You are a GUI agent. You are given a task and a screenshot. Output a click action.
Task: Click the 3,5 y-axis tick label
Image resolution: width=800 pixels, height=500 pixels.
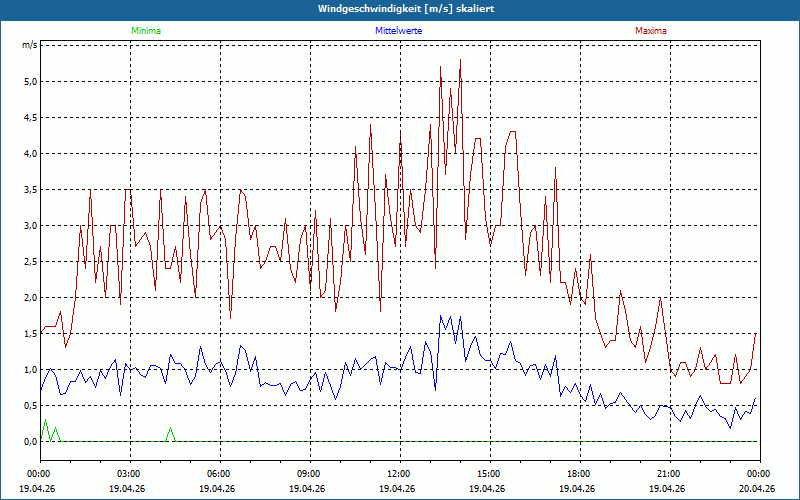29,190
